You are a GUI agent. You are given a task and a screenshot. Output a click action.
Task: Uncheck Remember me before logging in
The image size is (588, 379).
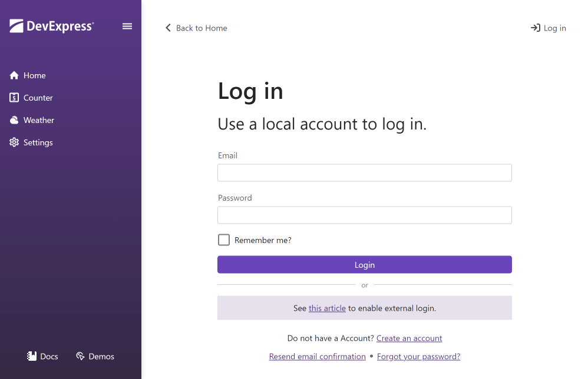(224, 240)
